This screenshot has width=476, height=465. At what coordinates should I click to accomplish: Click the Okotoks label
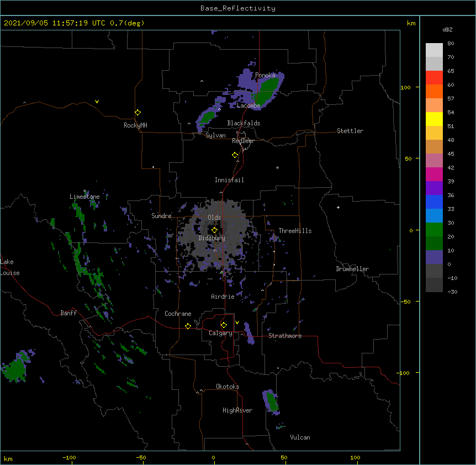tap(228, 387)
